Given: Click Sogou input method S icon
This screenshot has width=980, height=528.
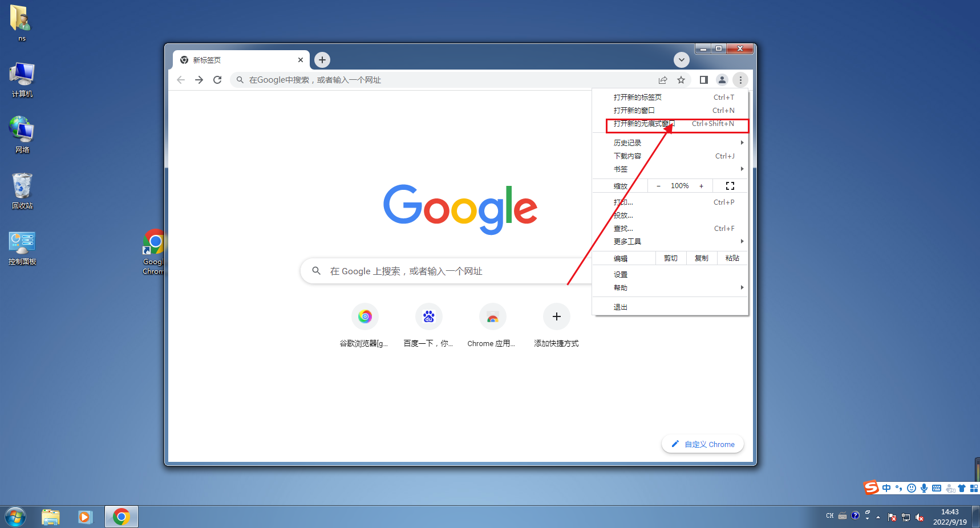Looking at the screenshot, I should click(x=871, y=488).
